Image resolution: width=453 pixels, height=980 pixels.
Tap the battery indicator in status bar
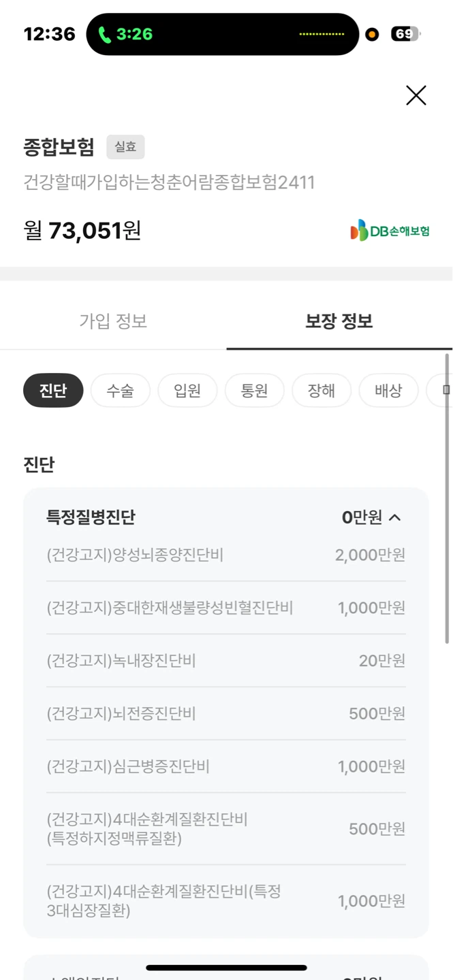click(405, 34)
